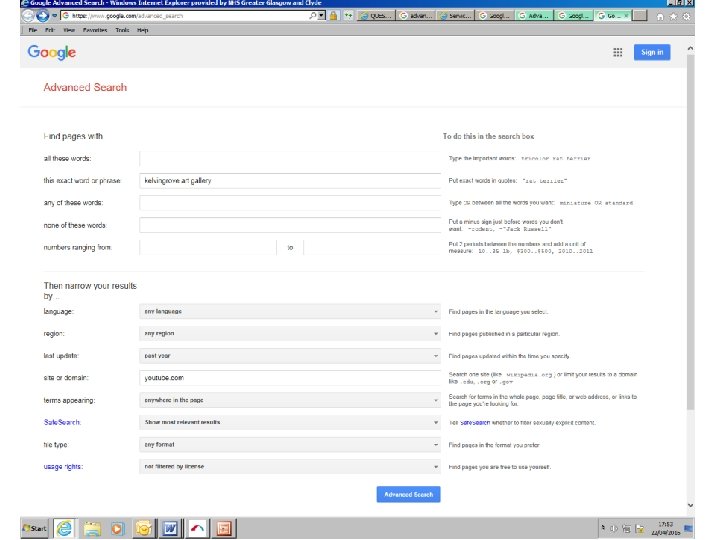Viewport: 720px width, 540px height.
Task: Expand the language dropdown
Action: (x=290, y=311)
